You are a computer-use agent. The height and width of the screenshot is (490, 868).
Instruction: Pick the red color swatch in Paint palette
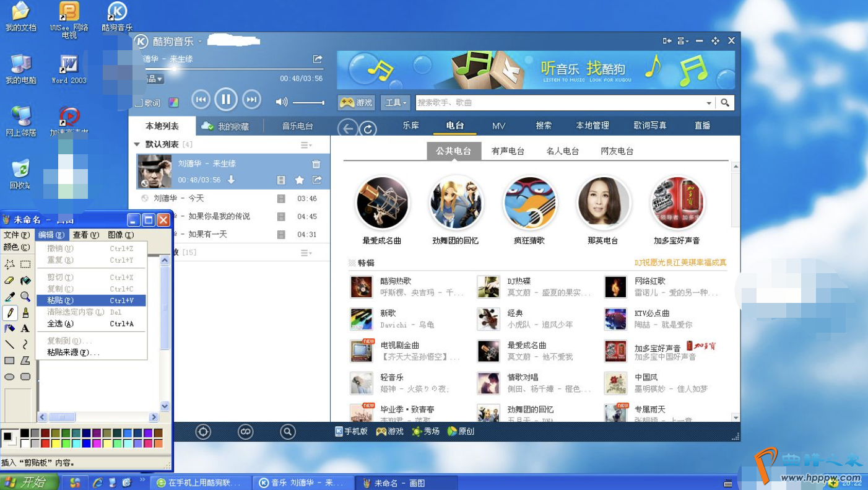click(x=45, y=444)
